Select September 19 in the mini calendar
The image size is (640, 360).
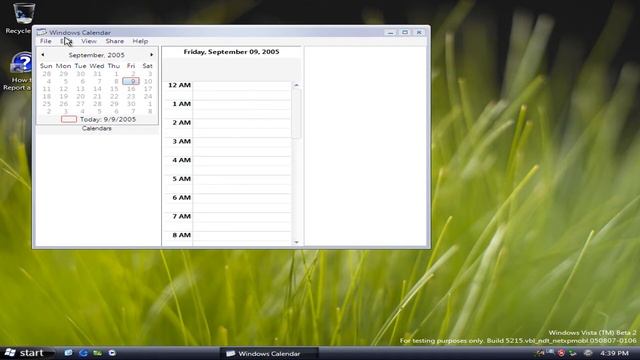click(63, 96)
